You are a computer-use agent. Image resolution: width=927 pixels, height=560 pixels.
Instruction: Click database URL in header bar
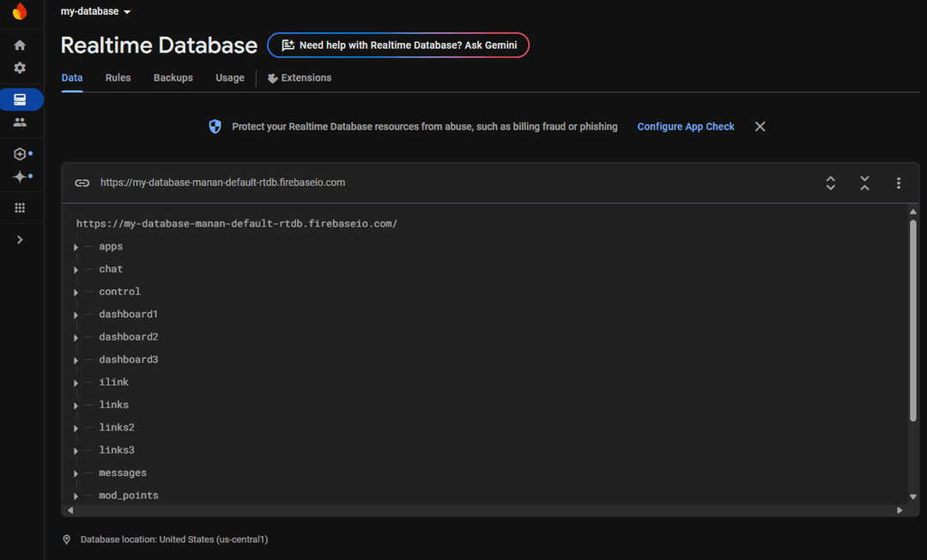pyautogui.click(x=223, y=183)
